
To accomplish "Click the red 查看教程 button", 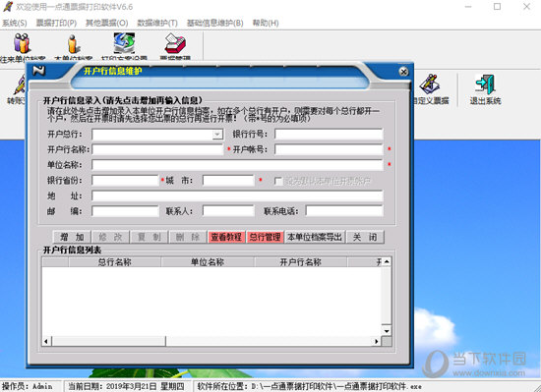I will 226,237.
